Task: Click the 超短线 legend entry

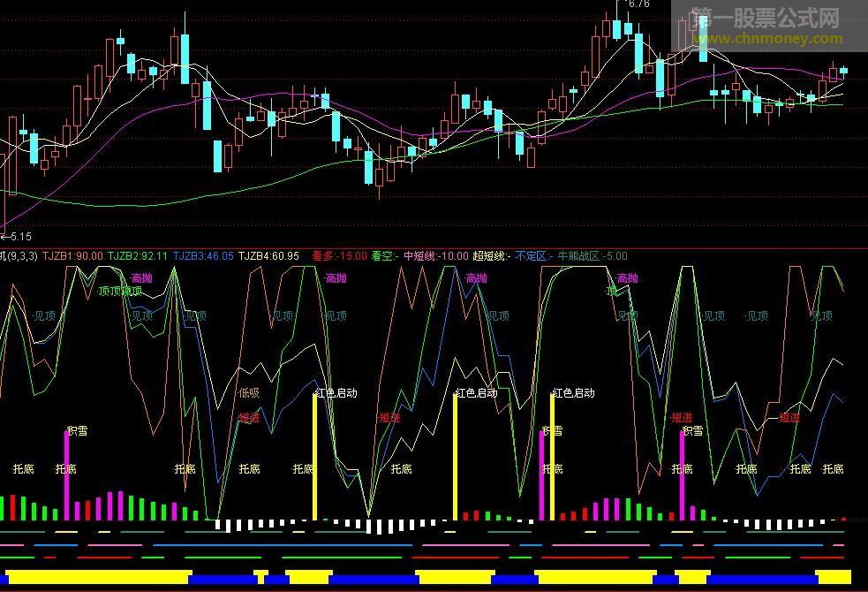Action: 492,256
